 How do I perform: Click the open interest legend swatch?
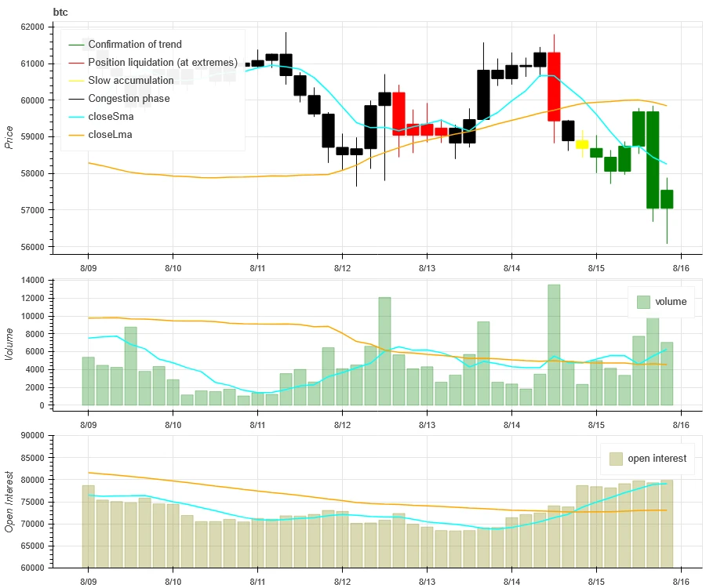pyautogui.click(x=615, y=459)
